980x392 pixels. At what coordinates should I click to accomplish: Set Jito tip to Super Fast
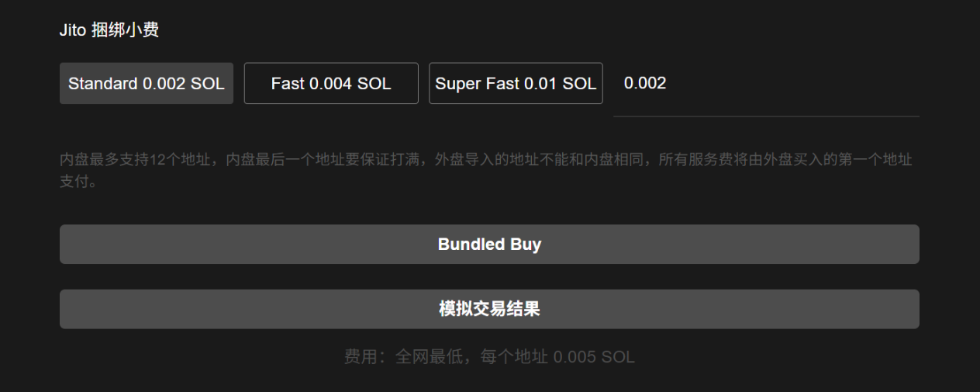coord(516,83)
